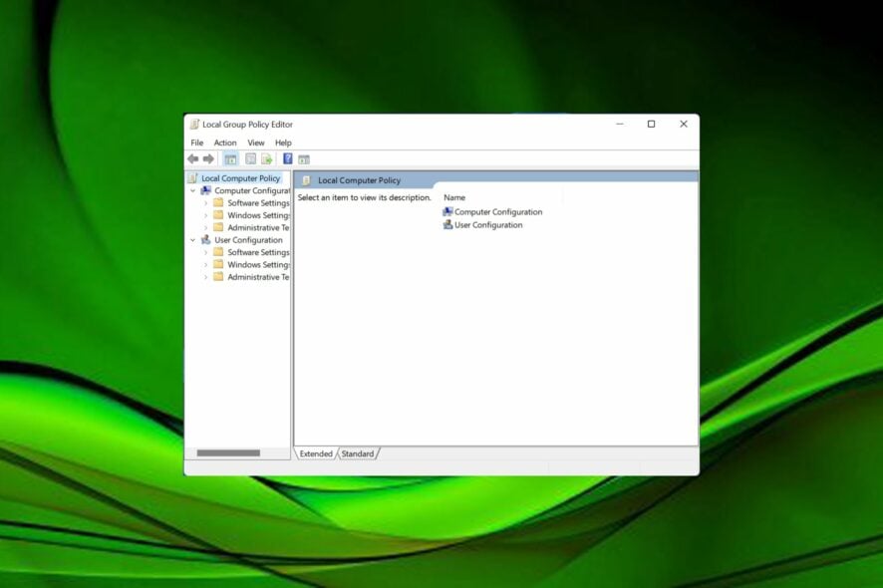Toggle the Show/Hide Console Tree icon
Viewport: 883px width, 588px height.
[x=230, y=158]
